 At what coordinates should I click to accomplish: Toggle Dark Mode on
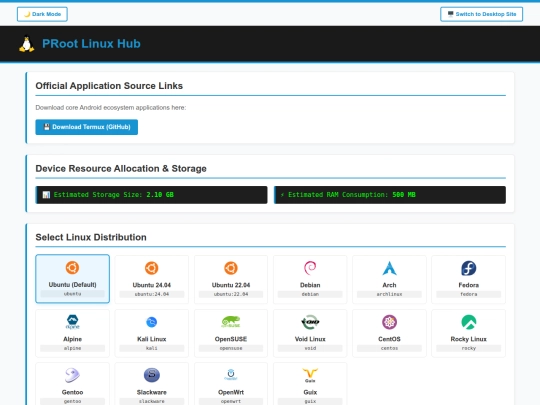(42, 14)
